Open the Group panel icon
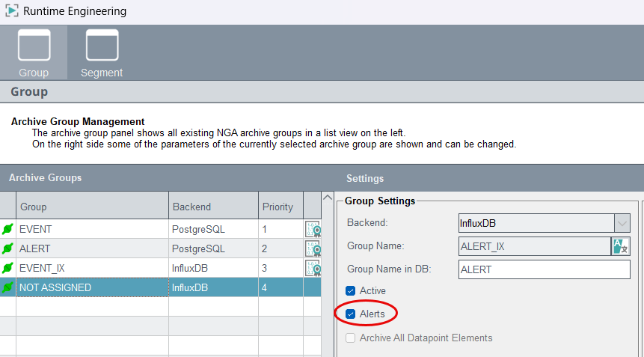Image resolution: width=644 pixels, height=357 pixels. [34, 45]
